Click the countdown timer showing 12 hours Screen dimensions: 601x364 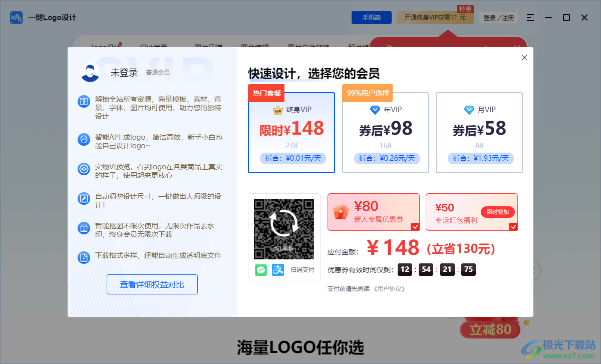pyautogui.click(x=405, y=269)
